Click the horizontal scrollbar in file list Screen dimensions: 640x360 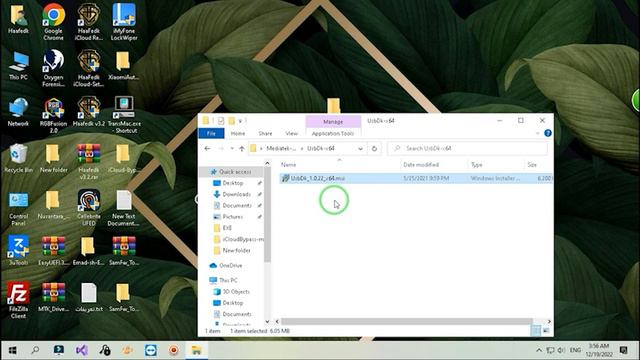point(407,322)
